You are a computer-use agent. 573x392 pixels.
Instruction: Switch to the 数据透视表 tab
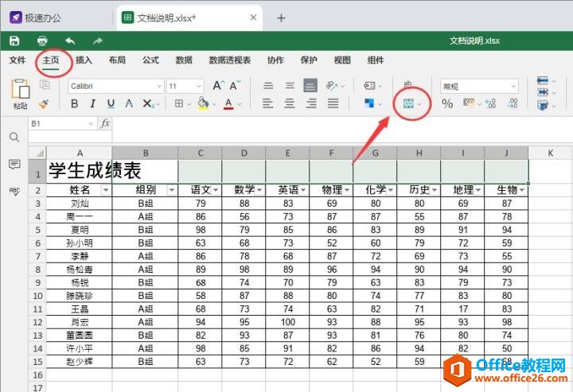[230, 60]
